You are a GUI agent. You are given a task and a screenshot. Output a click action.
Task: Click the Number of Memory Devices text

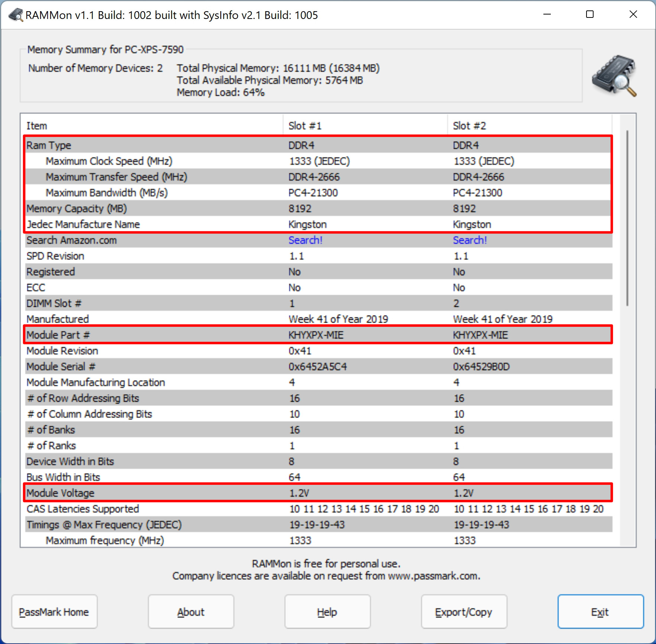point(96,68)
